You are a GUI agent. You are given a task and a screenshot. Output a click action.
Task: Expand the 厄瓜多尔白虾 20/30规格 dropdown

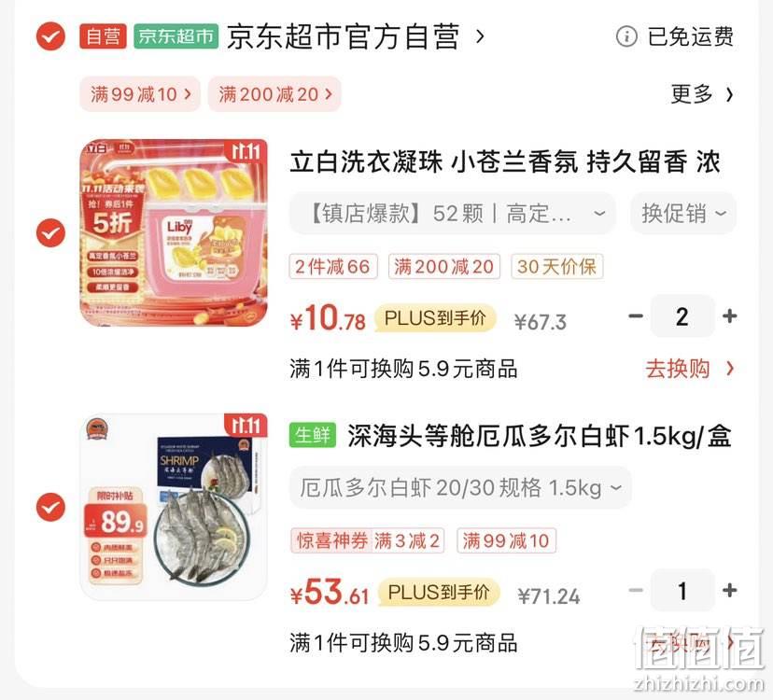460,488
